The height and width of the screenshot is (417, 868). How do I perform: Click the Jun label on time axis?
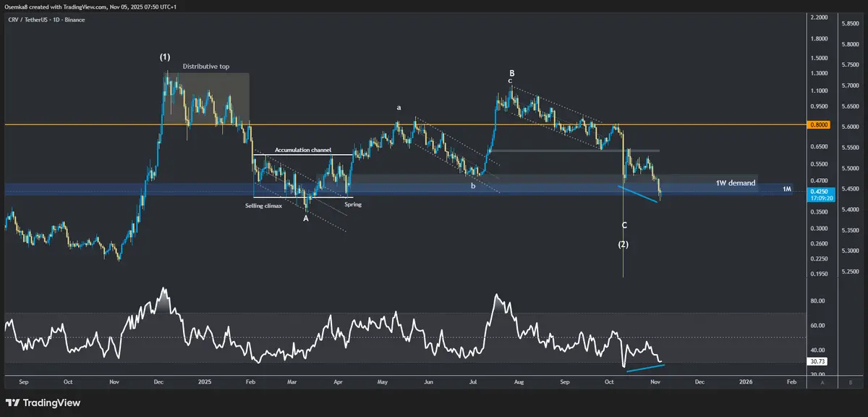428,381
